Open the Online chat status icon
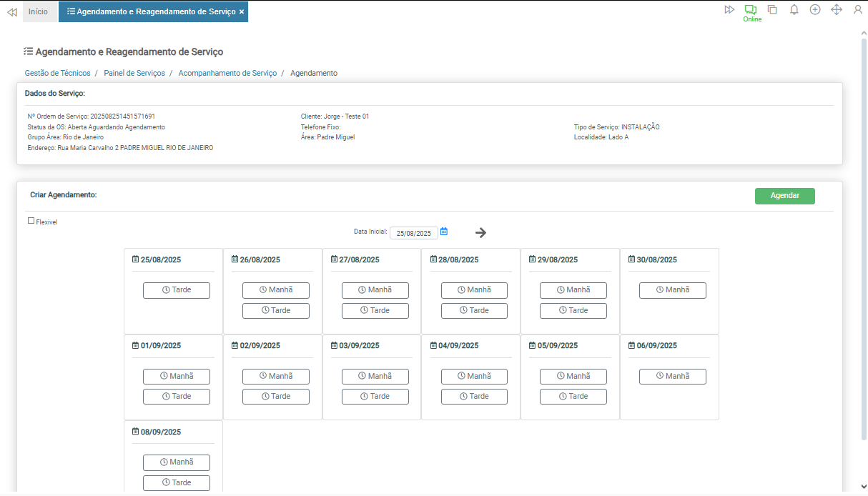 (x=751, y=11)
